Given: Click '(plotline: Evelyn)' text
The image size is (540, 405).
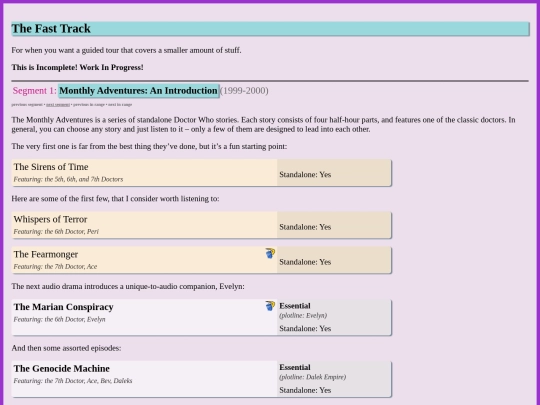Looking at the screenshot, I should 303,315.
